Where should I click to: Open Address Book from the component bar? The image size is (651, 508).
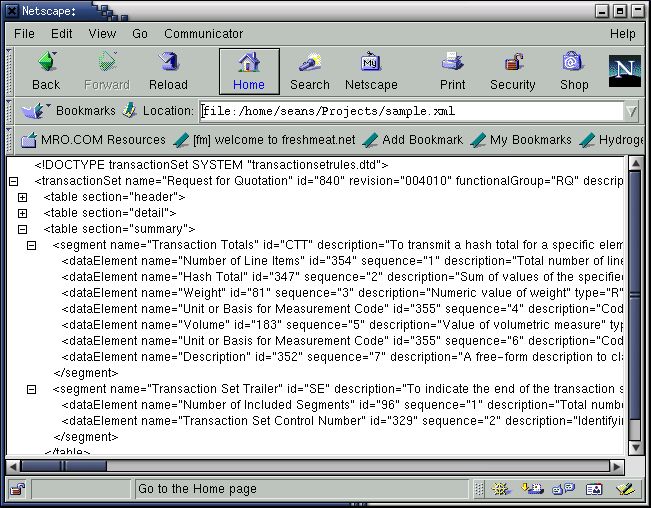(x=594, y=489)
